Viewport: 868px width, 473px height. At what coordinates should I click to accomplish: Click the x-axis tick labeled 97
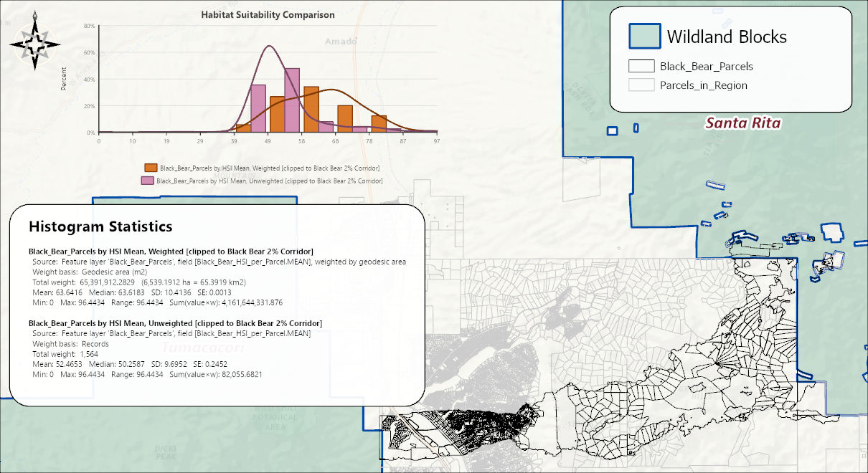(x=437, y=141)
